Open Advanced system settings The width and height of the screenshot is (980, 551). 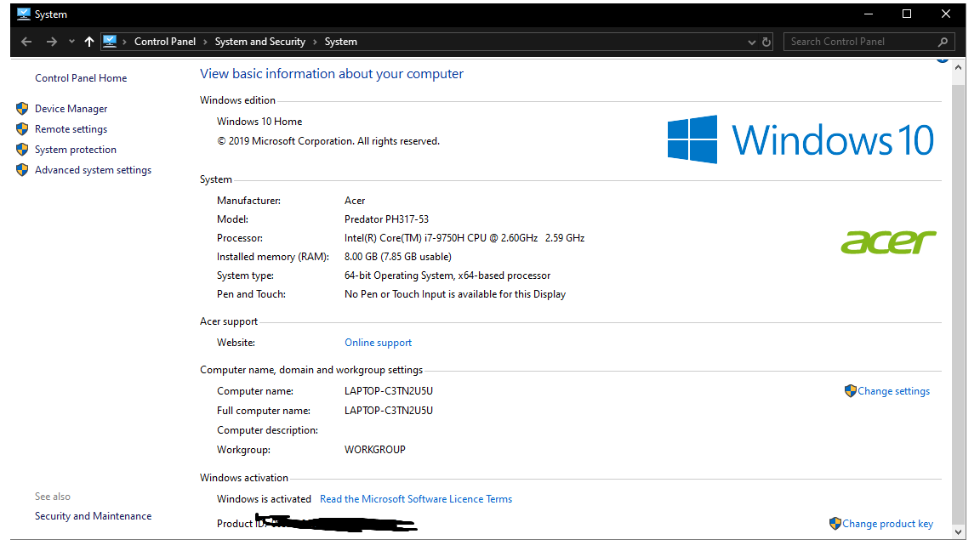coord(93,170)
